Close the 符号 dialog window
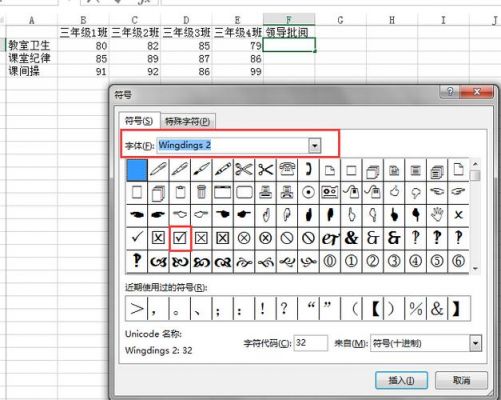 (x=477, y=91)
